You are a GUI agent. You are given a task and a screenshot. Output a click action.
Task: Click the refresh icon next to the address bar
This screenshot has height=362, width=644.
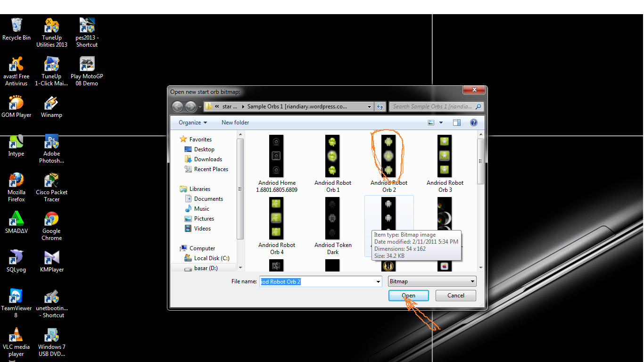point(380,107)
